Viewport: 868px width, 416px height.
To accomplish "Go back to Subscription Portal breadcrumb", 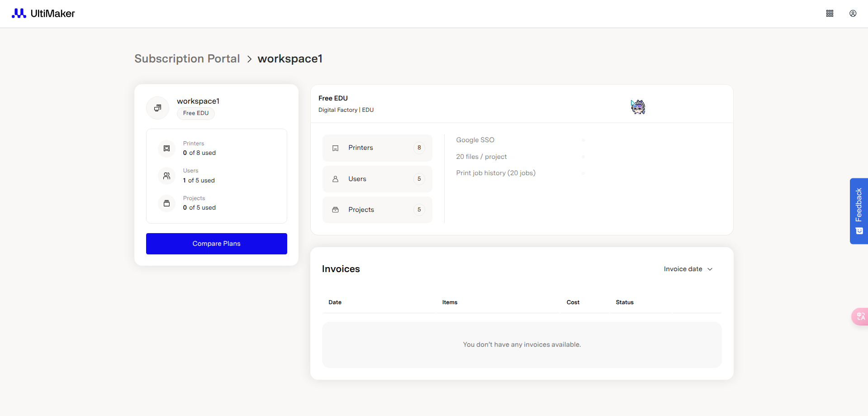I will (x=187, y=59).
